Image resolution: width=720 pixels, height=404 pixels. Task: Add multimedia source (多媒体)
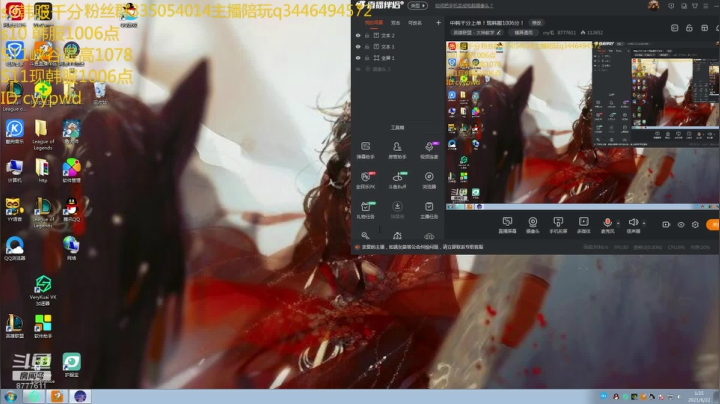click(x=584, y=225)
